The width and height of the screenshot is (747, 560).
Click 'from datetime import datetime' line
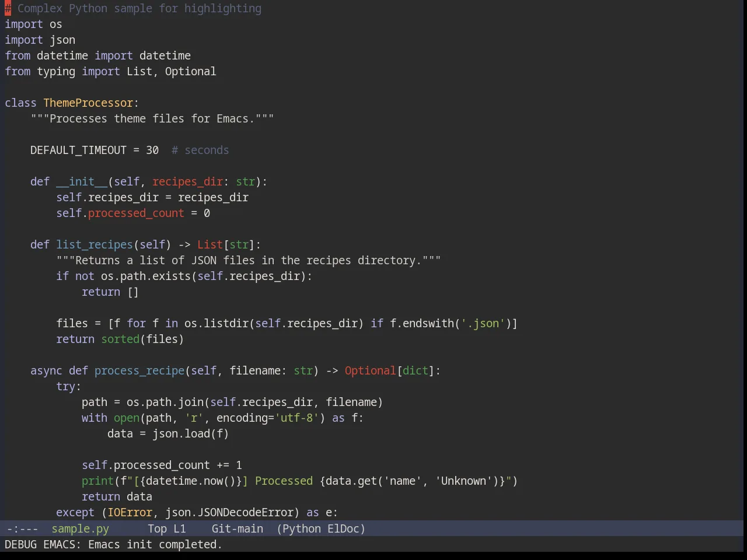pos(97,55)
